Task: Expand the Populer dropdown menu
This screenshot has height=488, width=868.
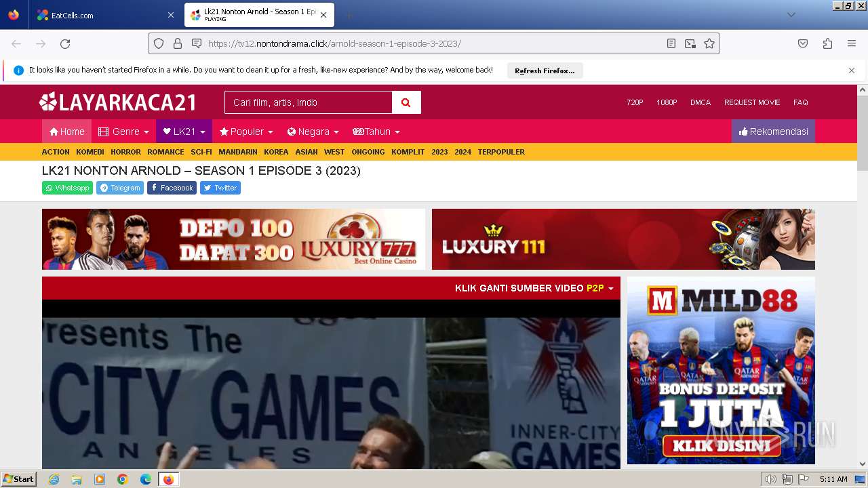Action: tap(246, 131)
